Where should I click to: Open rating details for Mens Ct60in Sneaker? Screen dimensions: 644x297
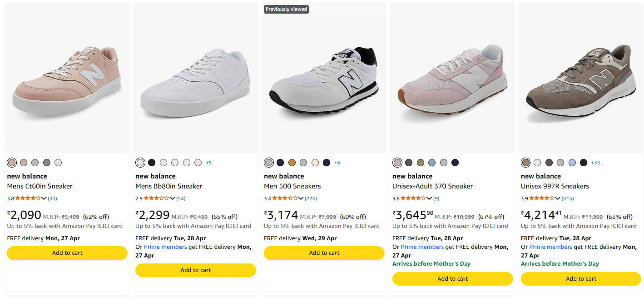tap(44, 198)
